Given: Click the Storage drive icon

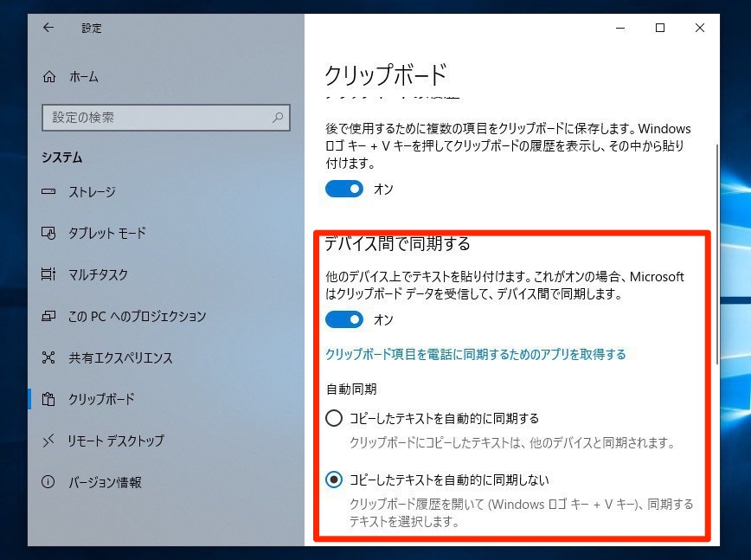Looking at the screenshot, I should point(48,191).
